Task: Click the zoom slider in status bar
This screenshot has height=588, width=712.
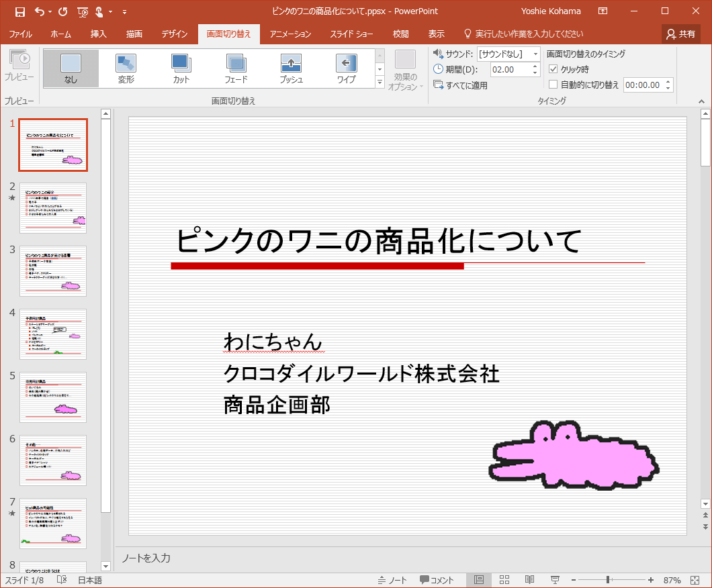Action: click(608, 580)
